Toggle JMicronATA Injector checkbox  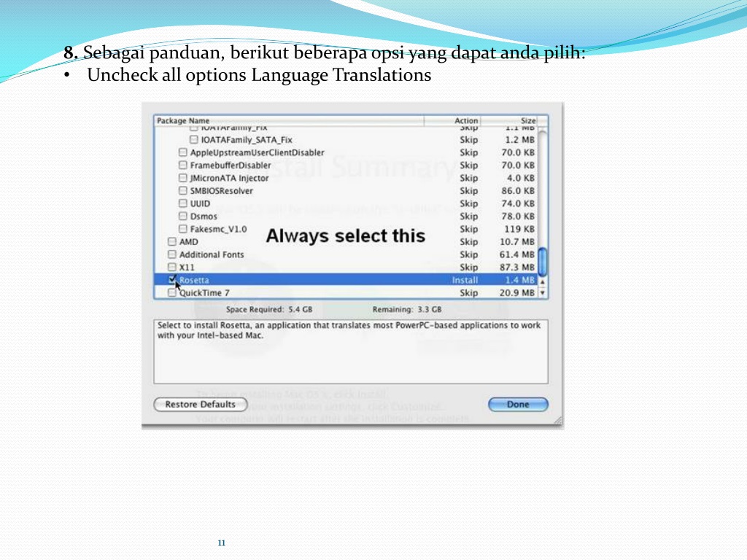pyautogui.click(x=182, y=178)
